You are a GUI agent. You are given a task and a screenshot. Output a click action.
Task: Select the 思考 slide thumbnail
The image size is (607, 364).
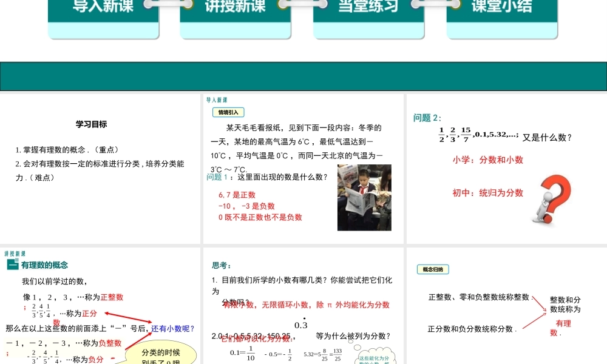click(x=303, y=306)
